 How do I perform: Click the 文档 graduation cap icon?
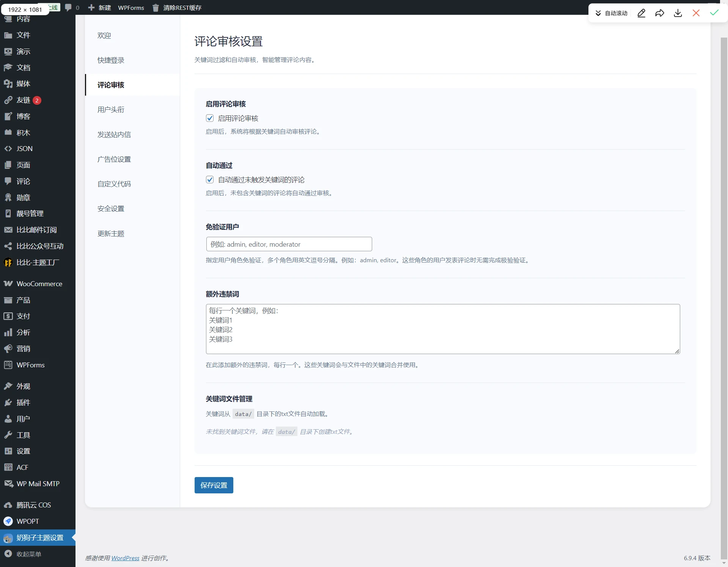(8, 68)
